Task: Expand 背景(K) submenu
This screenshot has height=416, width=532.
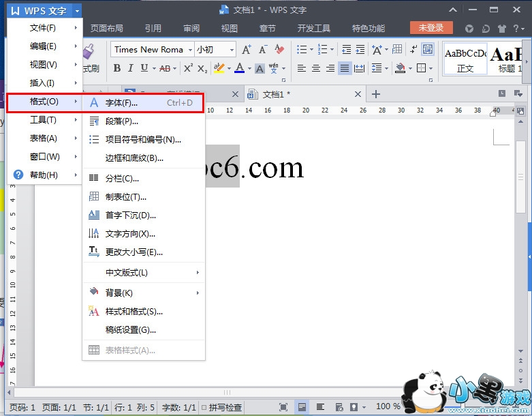Action: [144, 293]
